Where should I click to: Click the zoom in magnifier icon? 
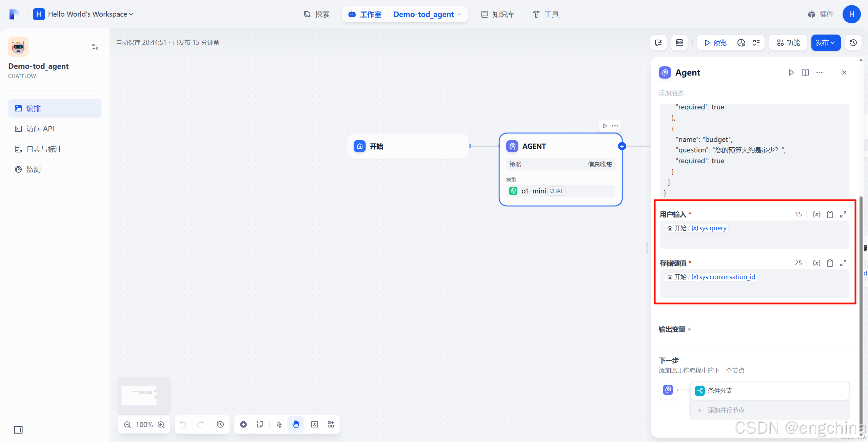click(161, 425)
